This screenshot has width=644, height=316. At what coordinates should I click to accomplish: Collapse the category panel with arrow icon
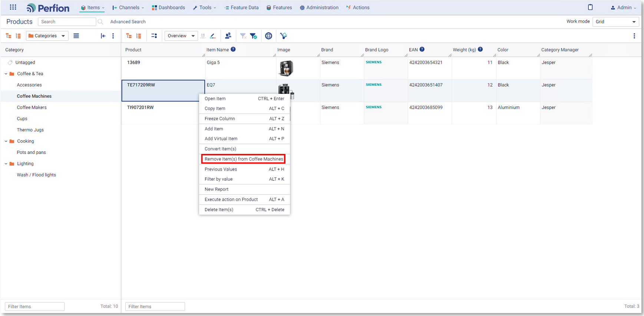click(103, 36)
